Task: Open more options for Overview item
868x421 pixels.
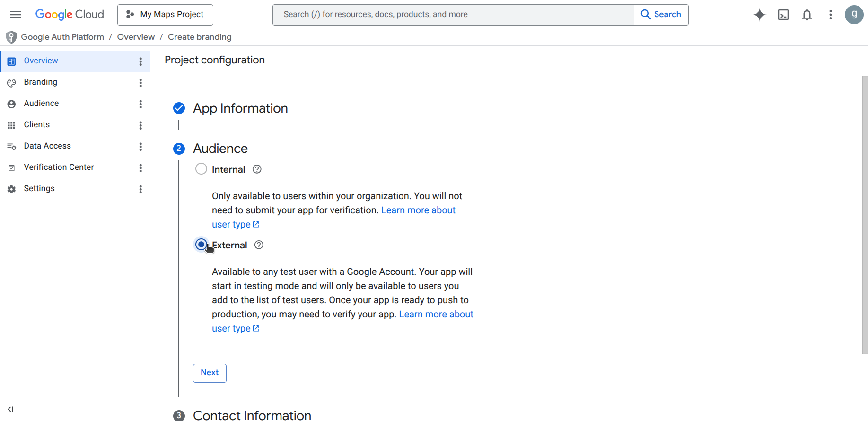Action: [140, 61]
